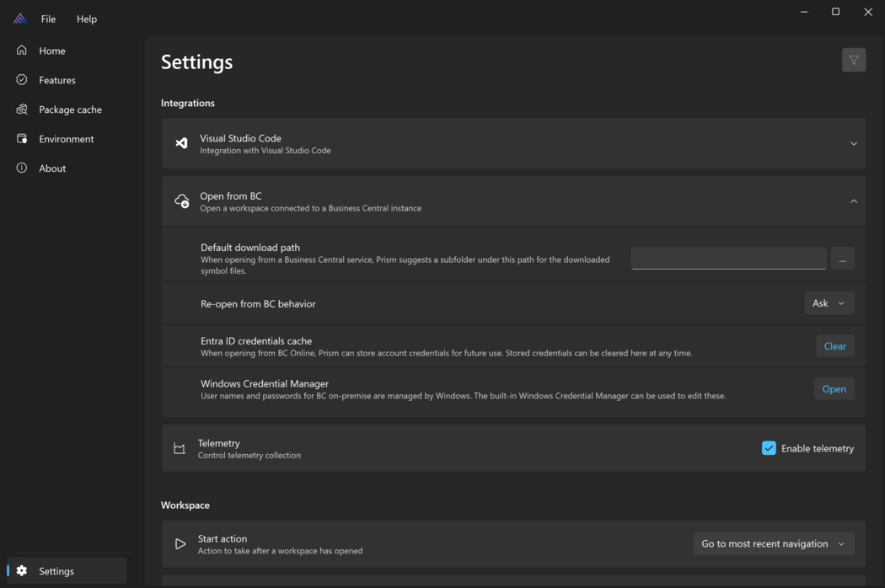This screenshot has width=885, height=588.
Task: Select Package cache in sidebar
Action: 71,110
